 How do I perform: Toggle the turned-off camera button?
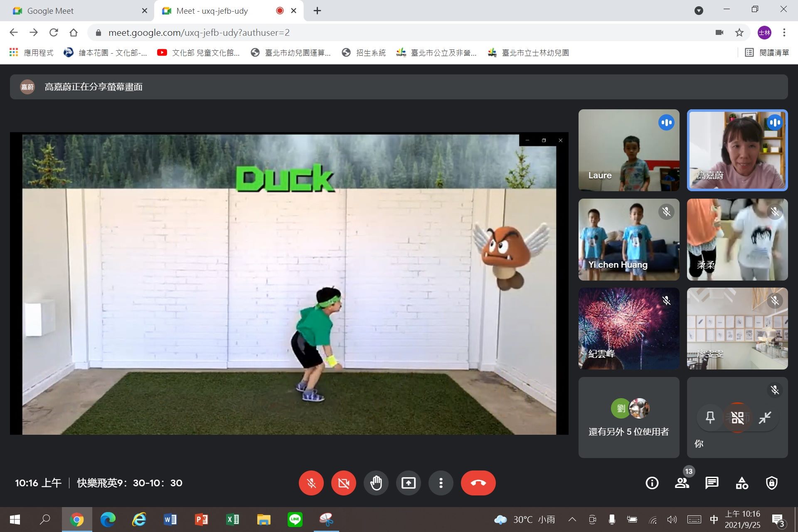click(344, 483)
